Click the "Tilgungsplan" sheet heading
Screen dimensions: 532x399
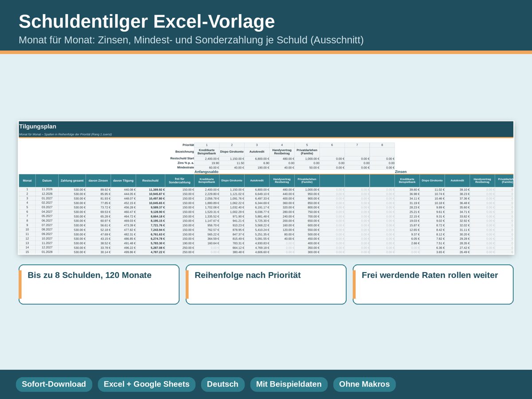click(38, 126)
